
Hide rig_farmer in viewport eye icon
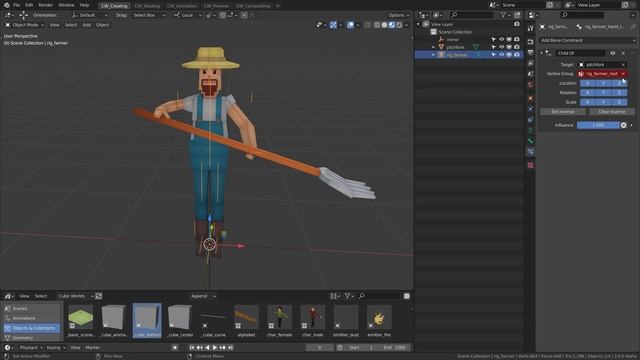pyautogui.click(x=502, y=55)
